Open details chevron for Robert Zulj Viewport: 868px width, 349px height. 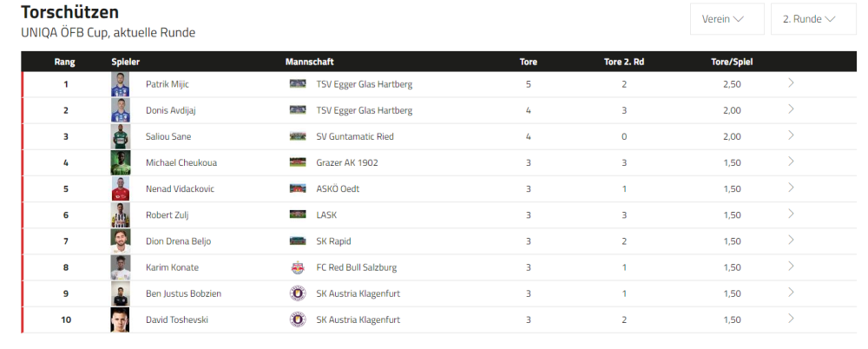(x=791, y=214)
